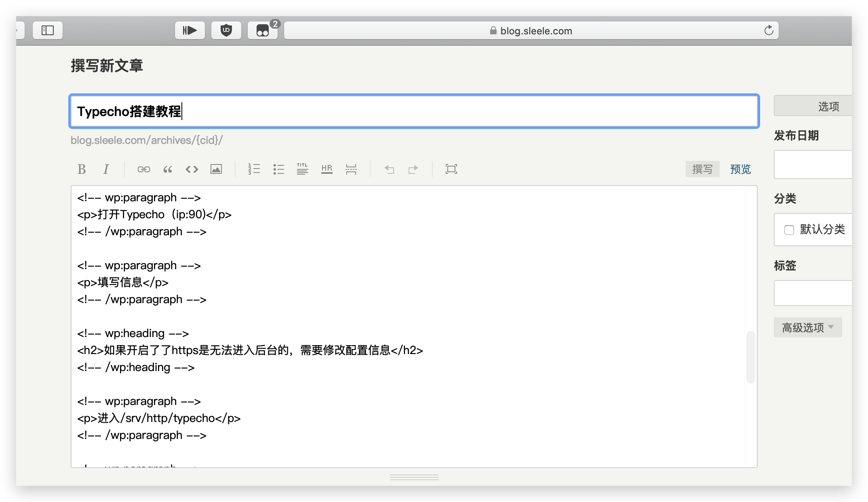Click the {cid} permalink slug text
868x502 pixels.
pyautogui.click(x=207, y=140)
